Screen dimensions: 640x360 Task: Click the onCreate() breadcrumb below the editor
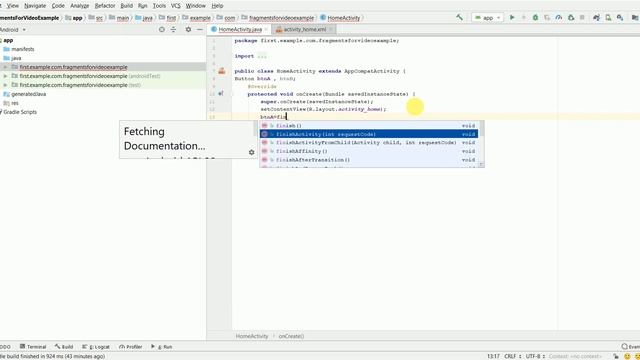pyautogui.click(x=291, y=336)
